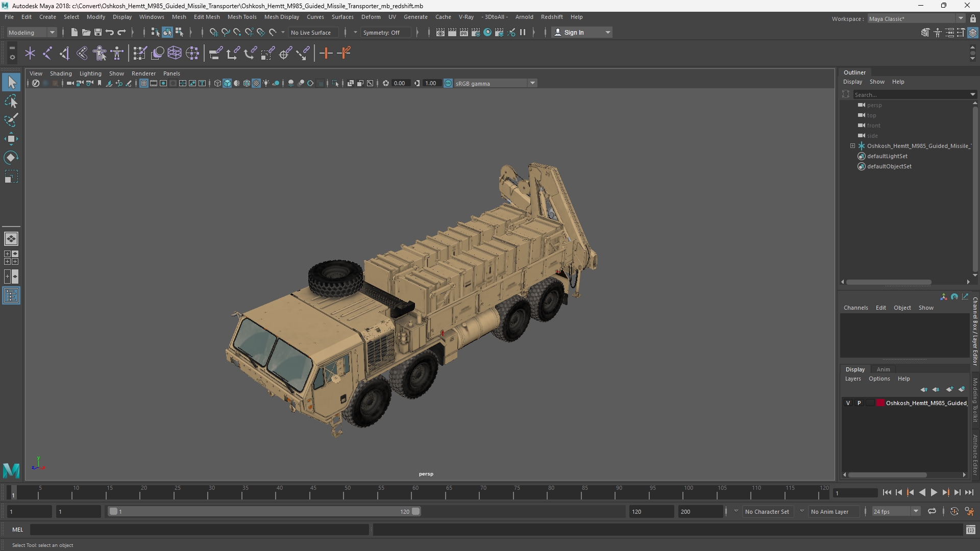
Task: Switch to single perspective layout
Action: coord(11,239)
